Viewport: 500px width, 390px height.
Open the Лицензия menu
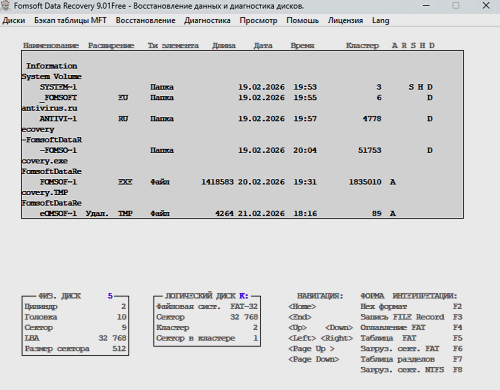[x=345, y=20]
